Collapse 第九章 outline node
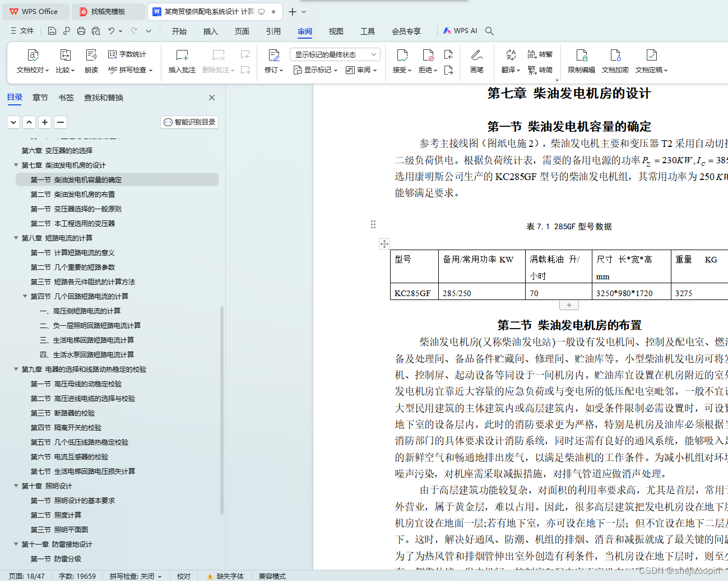 point(16,369)
